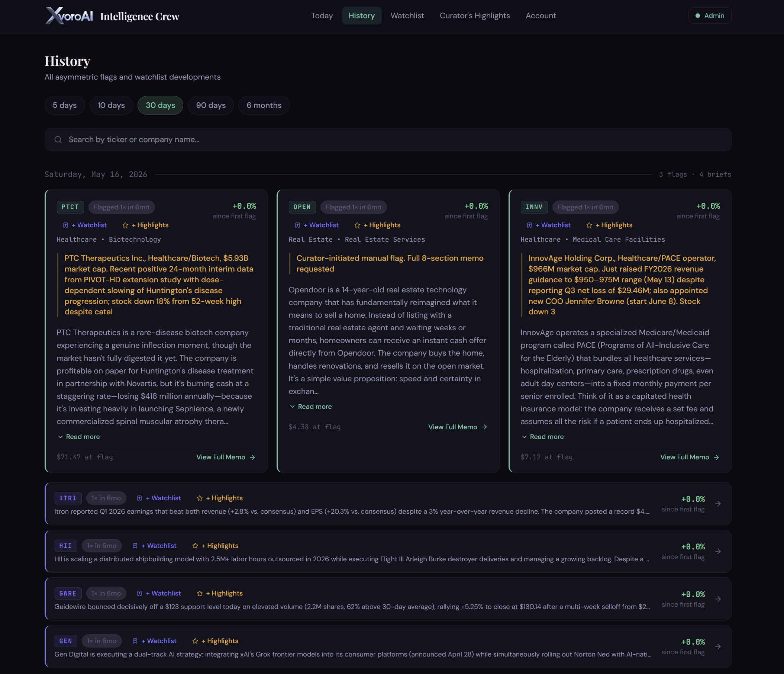This screenshot has width=784, height=674.
Task: Click the XyoroAI logo
Action: 69,16
